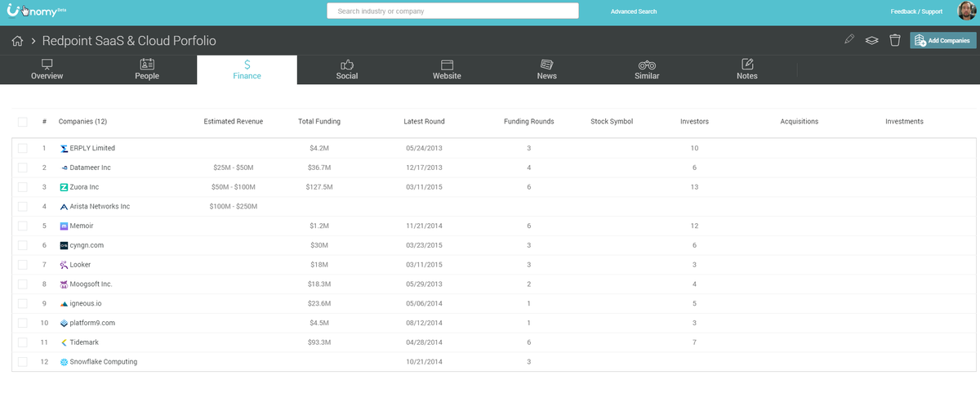The image size is (980, 416).
Task: Sort by Total Funding column header
Action: [319, 122]
